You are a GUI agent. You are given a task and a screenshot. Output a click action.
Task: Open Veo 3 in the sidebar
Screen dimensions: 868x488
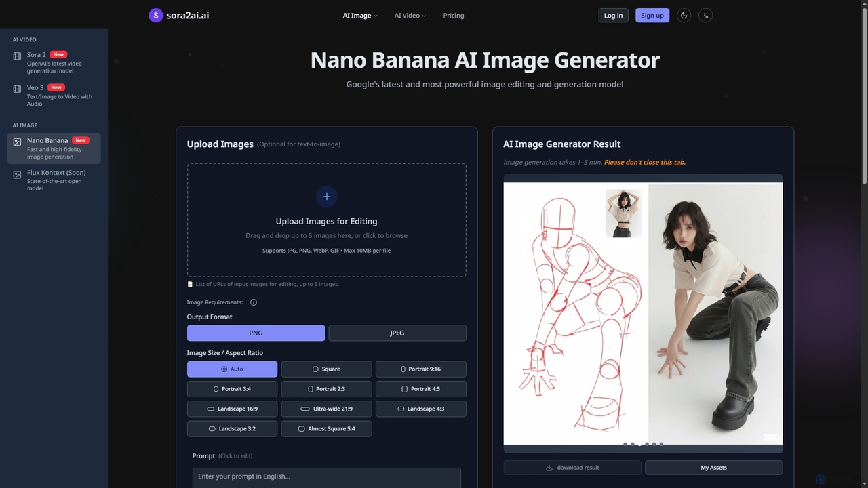coord(54,96)
